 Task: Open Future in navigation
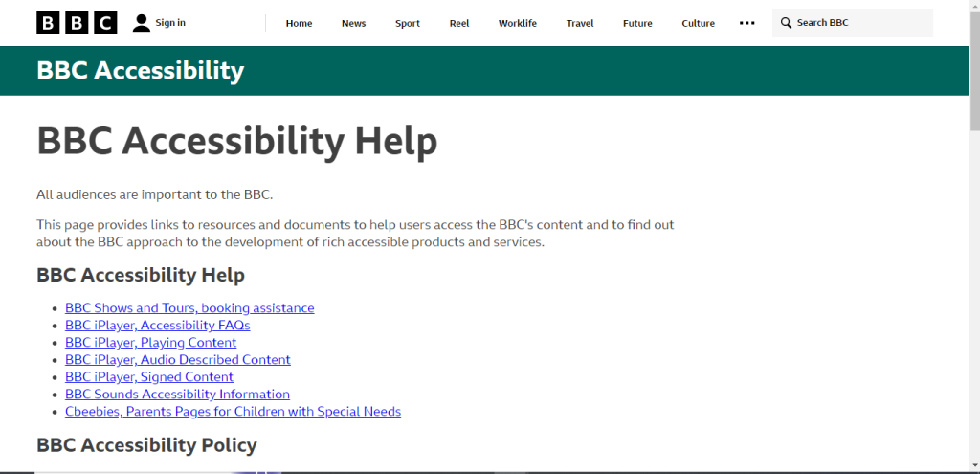tap(637, 23)
